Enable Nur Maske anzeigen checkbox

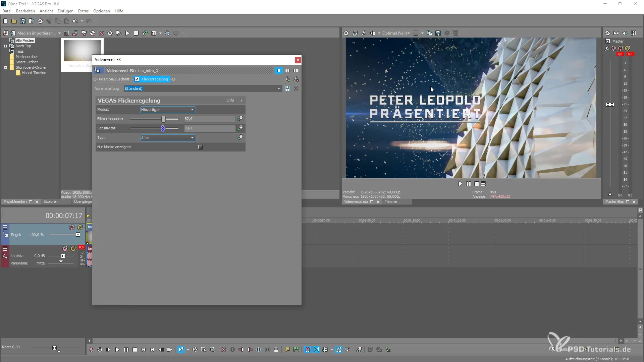pos(200,147)
